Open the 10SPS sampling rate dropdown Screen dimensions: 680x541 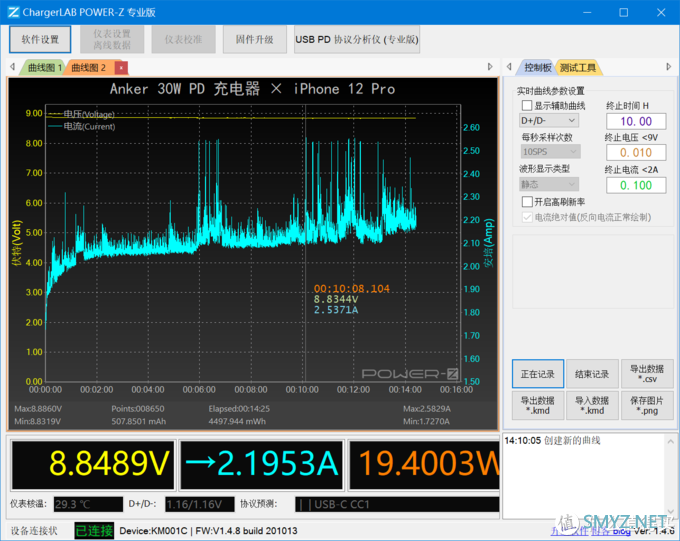549,152
